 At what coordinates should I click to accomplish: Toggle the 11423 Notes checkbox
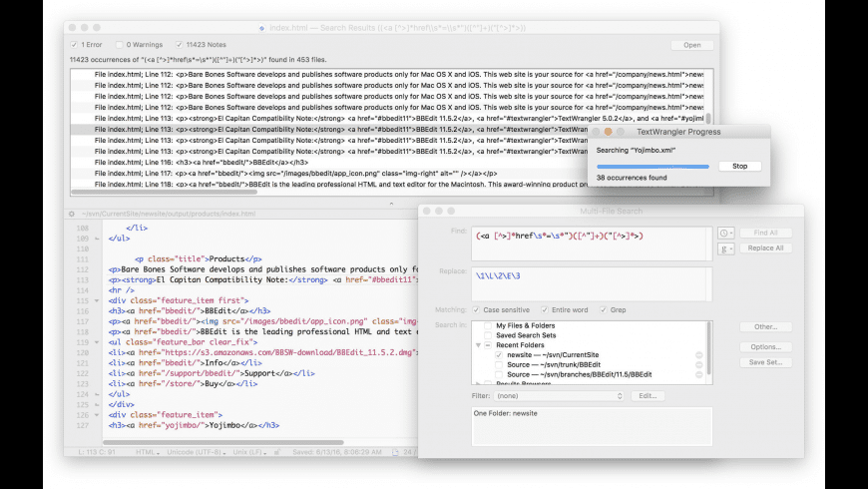pyautogui.click(x=179, y=45)
